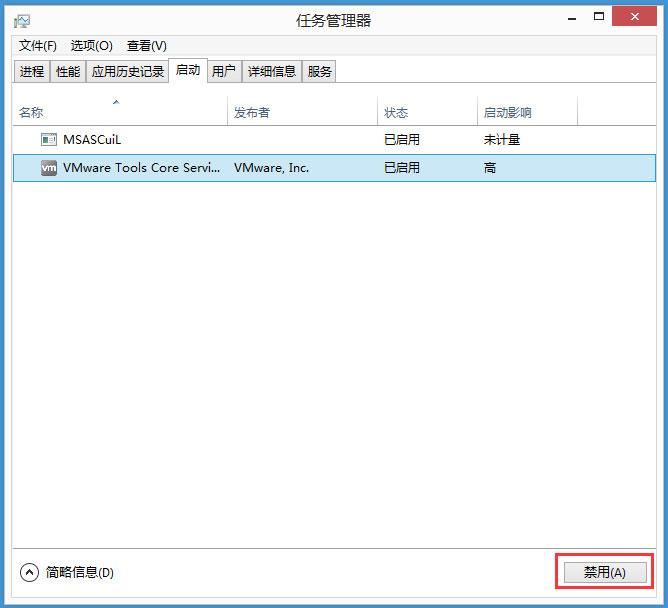Select the MSASCuiL startup entry
The image size is (668, 608).
point(334,139)
